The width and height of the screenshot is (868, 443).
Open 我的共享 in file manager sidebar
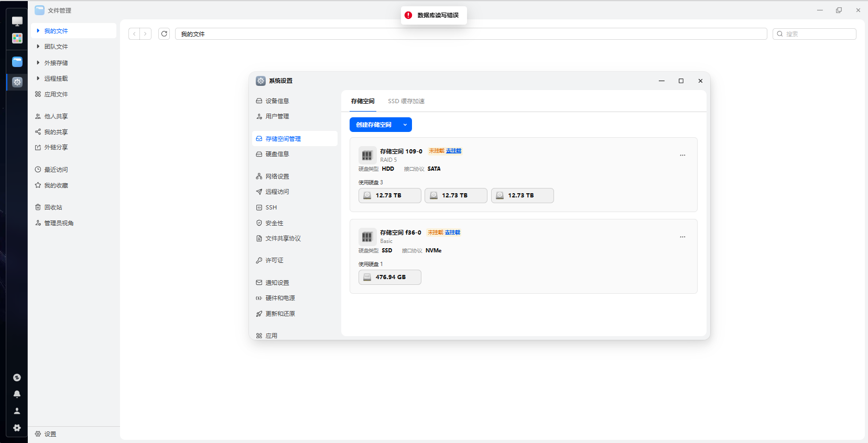pyautogui.click(x=73, y=132)
